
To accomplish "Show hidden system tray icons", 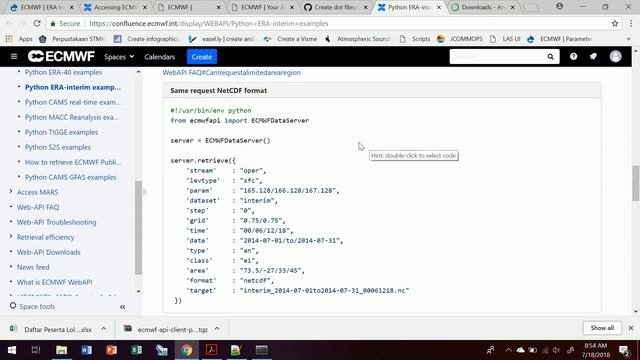I will click(508, 350).
